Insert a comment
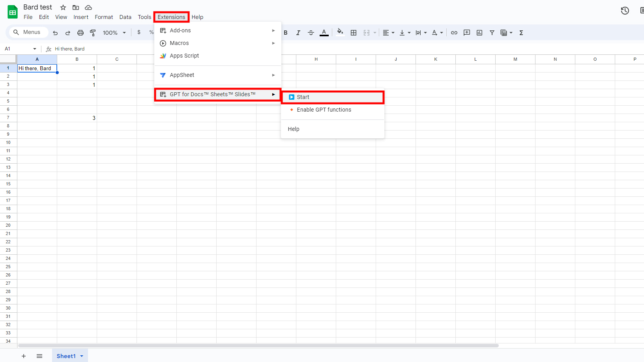The image size is (644, 362). [467, 33]
